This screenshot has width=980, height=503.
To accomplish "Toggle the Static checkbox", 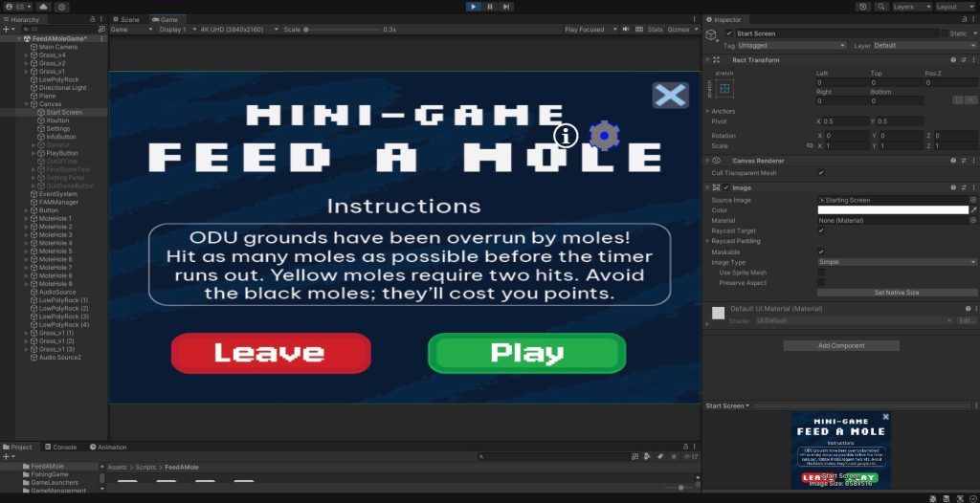I will 945,33.
